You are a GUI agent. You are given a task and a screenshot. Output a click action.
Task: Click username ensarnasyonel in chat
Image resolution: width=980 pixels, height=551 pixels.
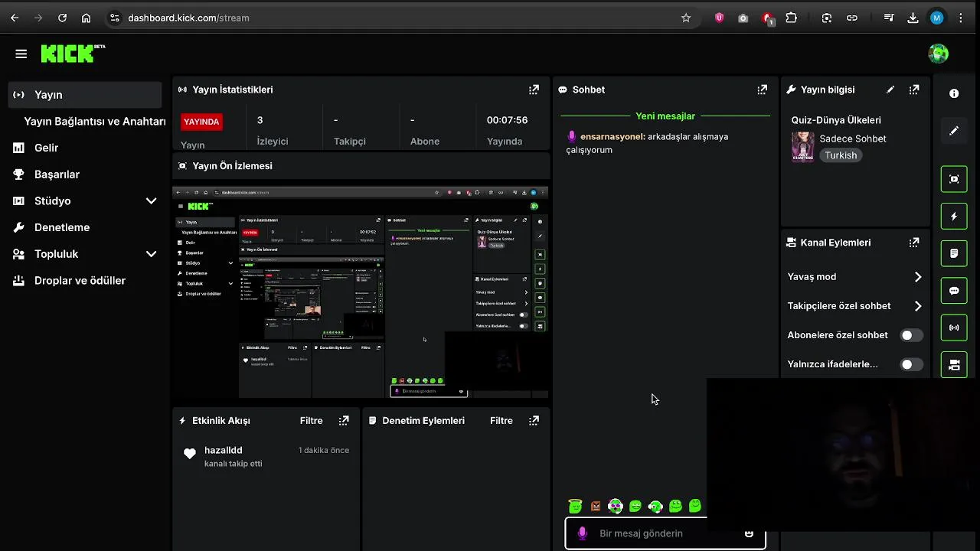(x=612, y=136)
